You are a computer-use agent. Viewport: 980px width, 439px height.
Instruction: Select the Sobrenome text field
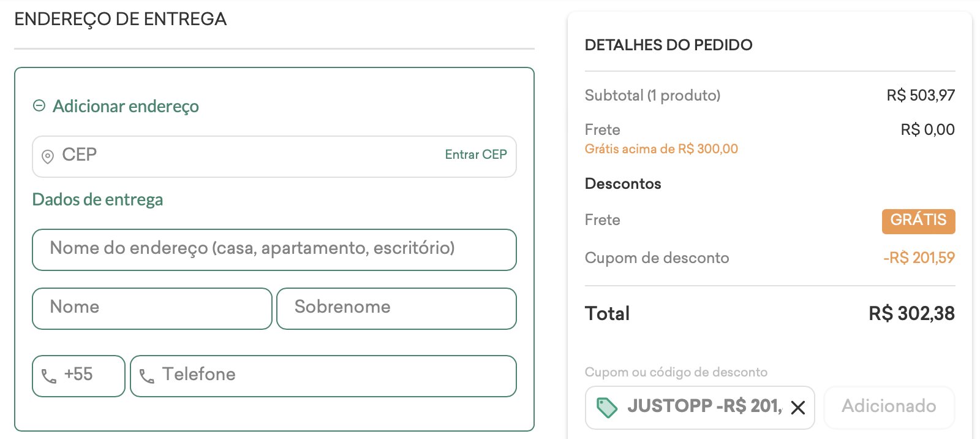396,308
